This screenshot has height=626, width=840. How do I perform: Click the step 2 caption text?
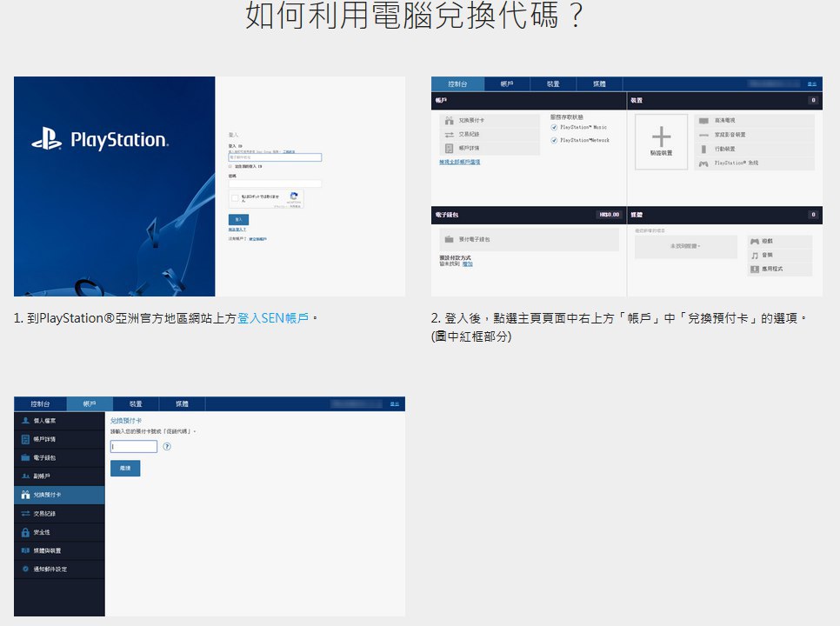click(619, 327)
